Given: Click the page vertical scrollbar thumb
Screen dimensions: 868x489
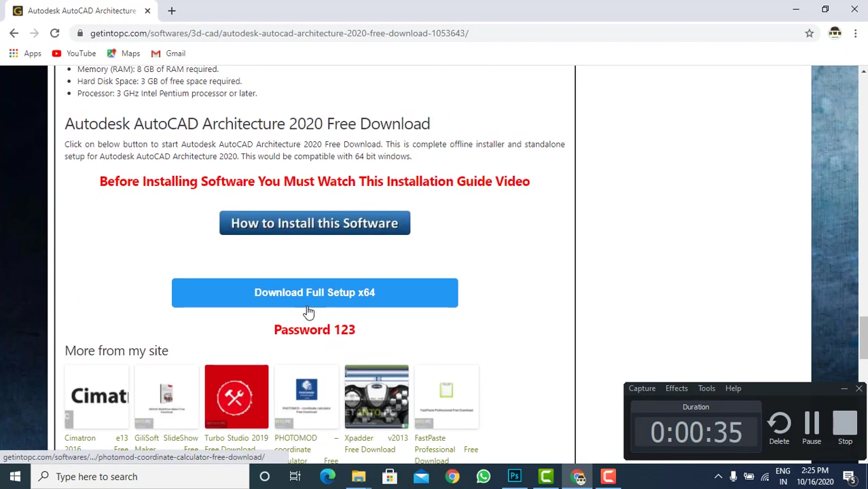Looking at the screenshot, I should point(863,337).
